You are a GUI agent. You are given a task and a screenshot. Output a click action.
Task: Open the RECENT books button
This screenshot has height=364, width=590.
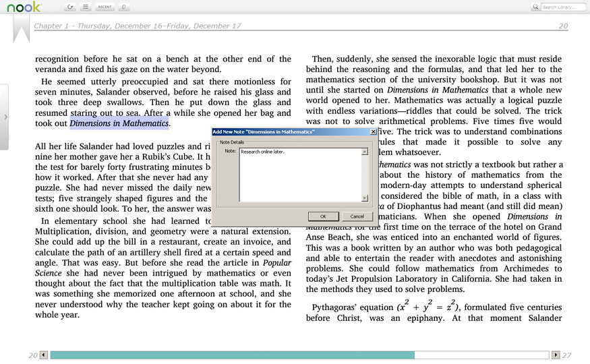click(x=105, y=7)
